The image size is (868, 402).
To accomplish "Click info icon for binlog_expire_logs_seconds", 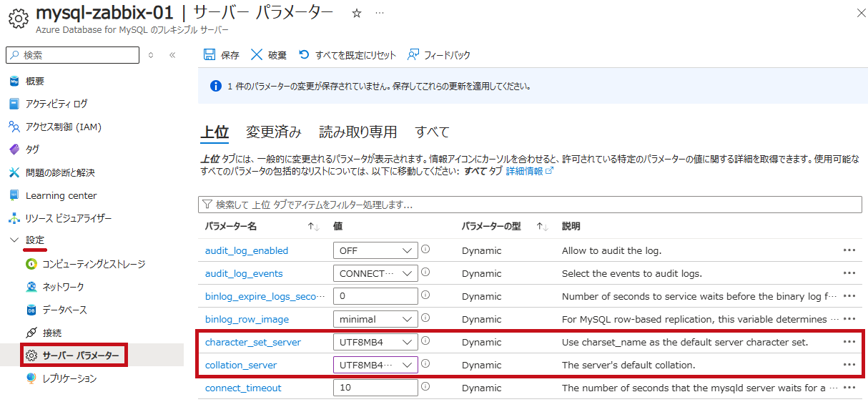I will (x=425, y=295).
